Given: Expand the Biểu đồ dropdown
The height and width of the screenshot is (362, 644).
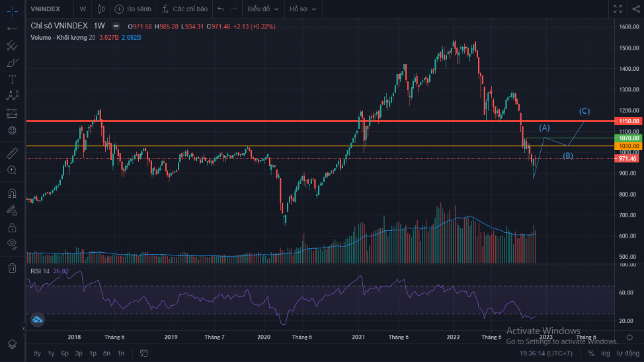Looking at the screenshot, I should pos(262,9).
